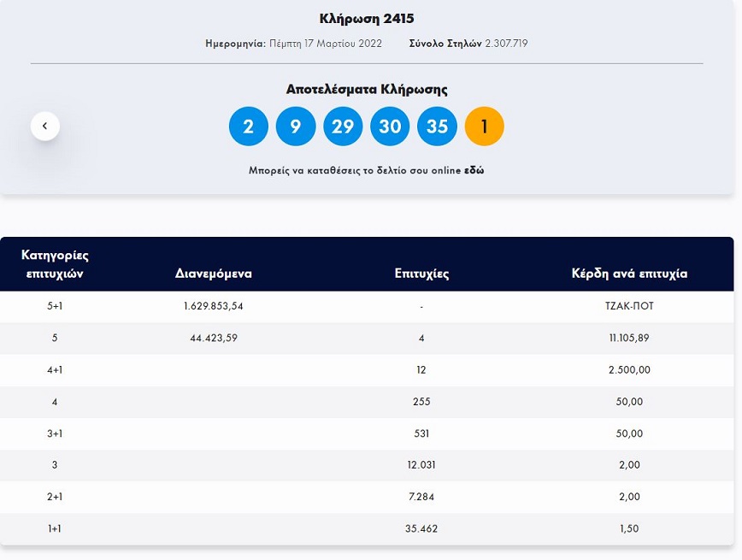
Task: Click the blue number 2 ball
Action: [x=249, y=127]
